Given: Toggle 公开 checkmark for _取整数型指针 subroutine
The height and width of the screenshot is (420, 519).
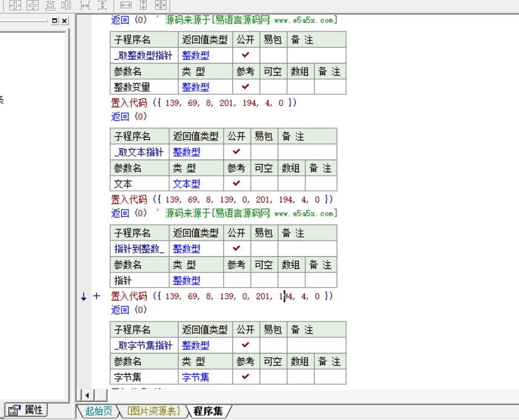Looking at the screenshot, I should pyautogui.click(x=246, y=56).
